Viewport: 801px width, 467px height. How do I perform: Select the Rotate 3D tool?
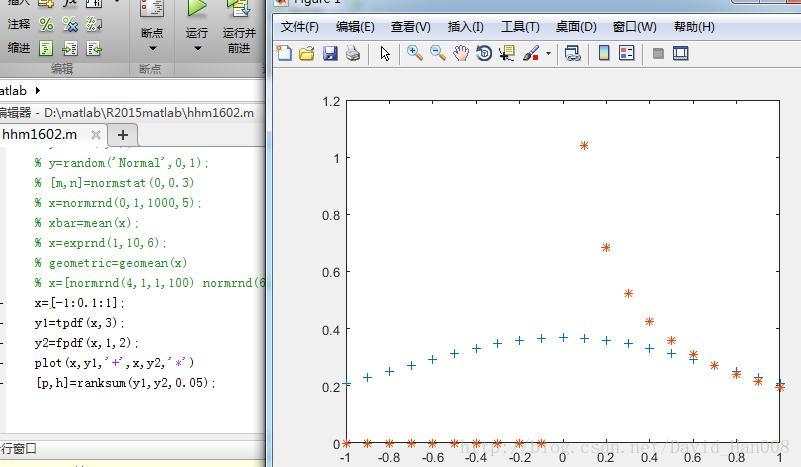pyautogui.click(x=484, y=53)
